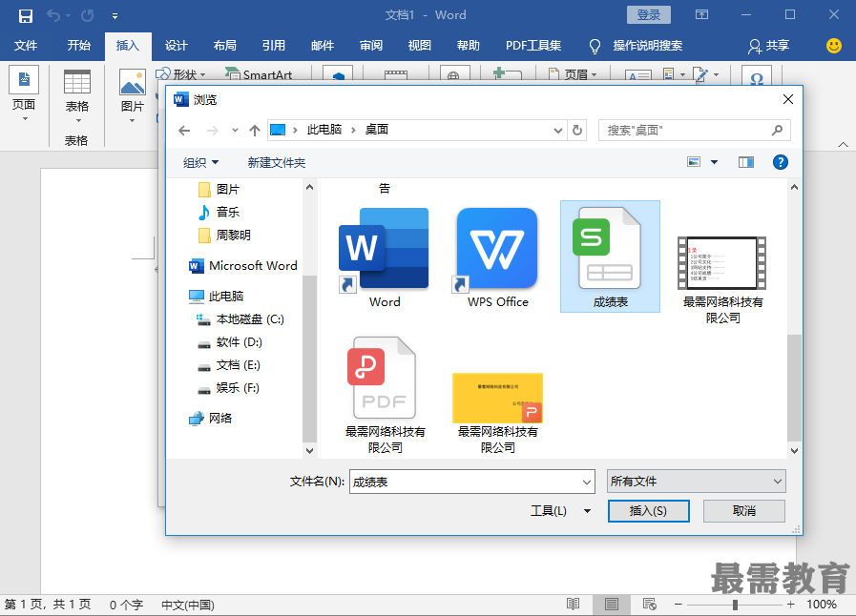This screenshot has height=616, width=856.
Task: Switch to the 审阅 ribbon tab
Action: click(371, 45)
